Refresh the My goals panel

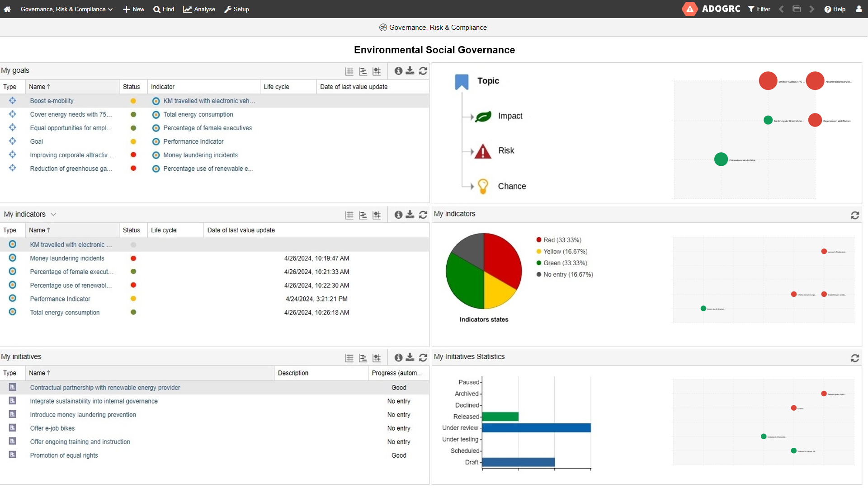(423, 71)
